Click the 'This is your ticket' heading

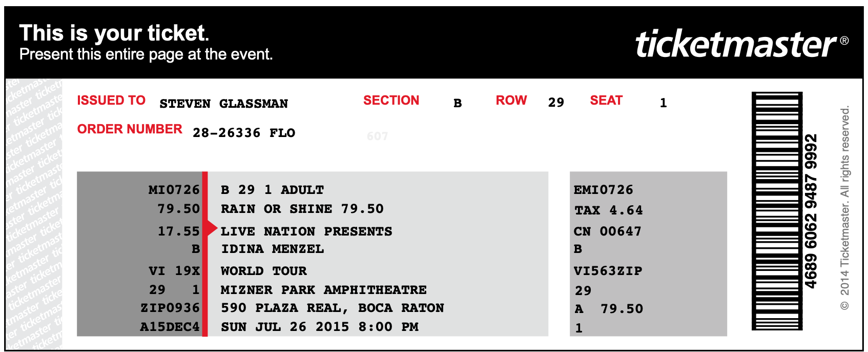[114, 33]
